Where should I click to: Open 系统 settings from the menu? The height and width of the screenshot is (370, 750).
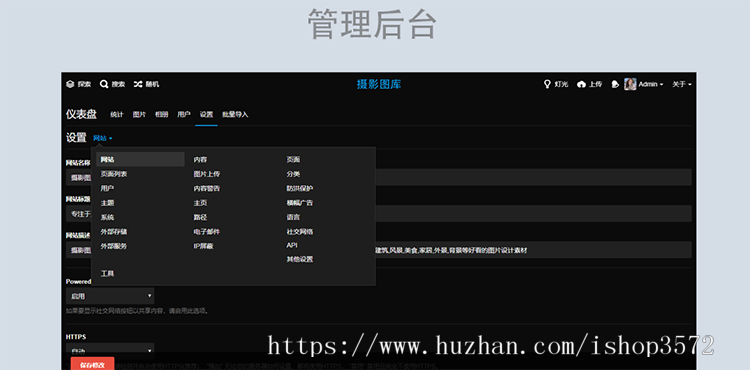[107, 217]
